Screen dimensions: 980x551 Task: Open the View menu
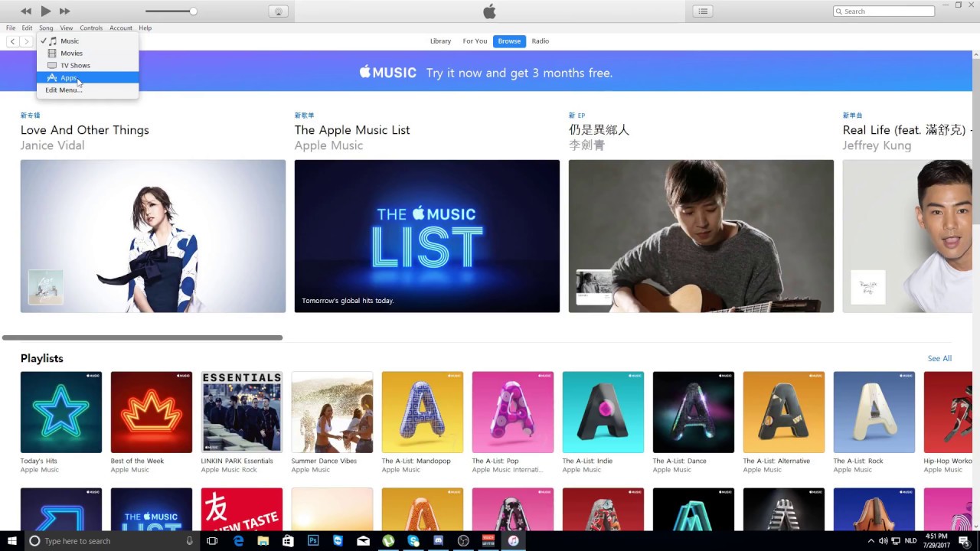pyautogui.click(x=67, y=28)
